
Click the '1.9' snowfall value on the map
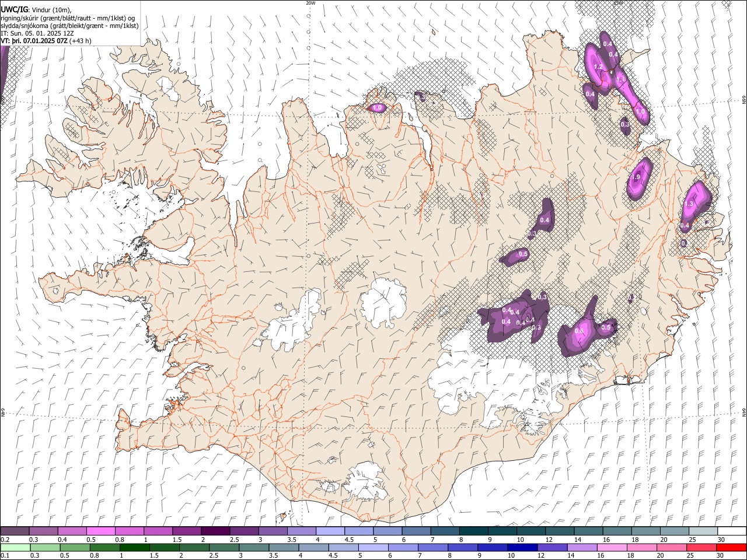pos(636,177)
